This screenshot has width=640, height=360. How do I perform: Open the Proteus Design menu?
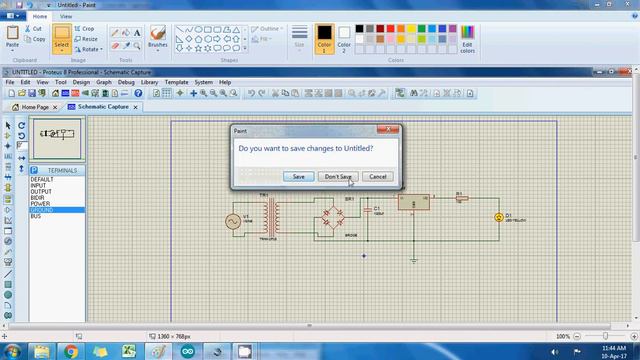click(81, 82)
